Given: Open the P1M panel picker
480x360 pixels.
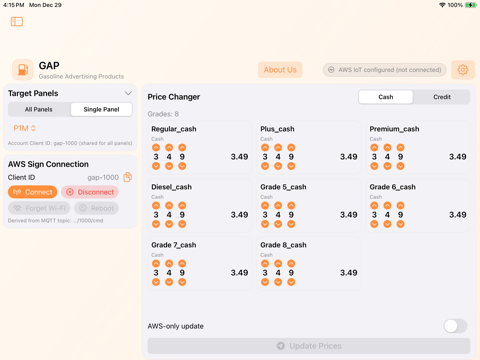Looking at the screenshot, I should pos(24,128).
